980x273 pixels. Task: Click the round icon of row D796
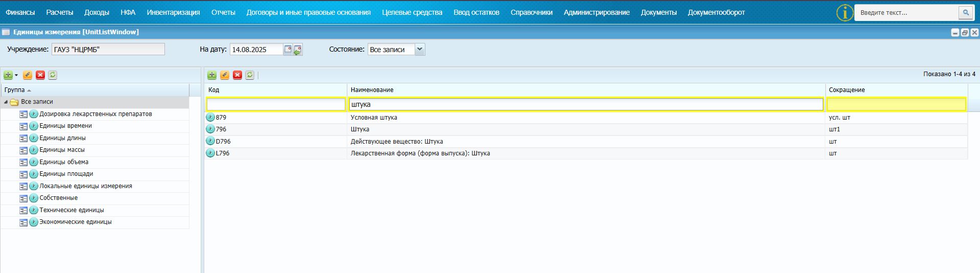pyautogui.click(x=210, y=141)
